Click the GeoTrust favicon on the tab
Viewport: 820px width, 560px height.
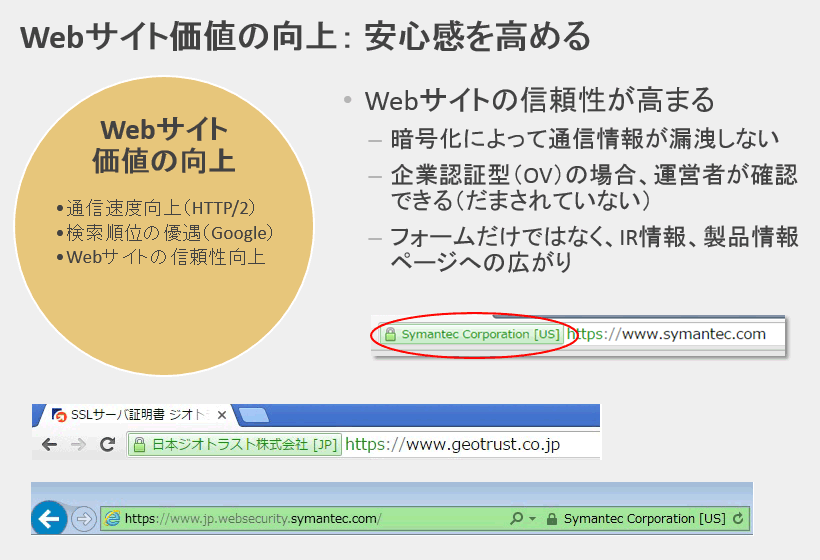pos(59,416)
